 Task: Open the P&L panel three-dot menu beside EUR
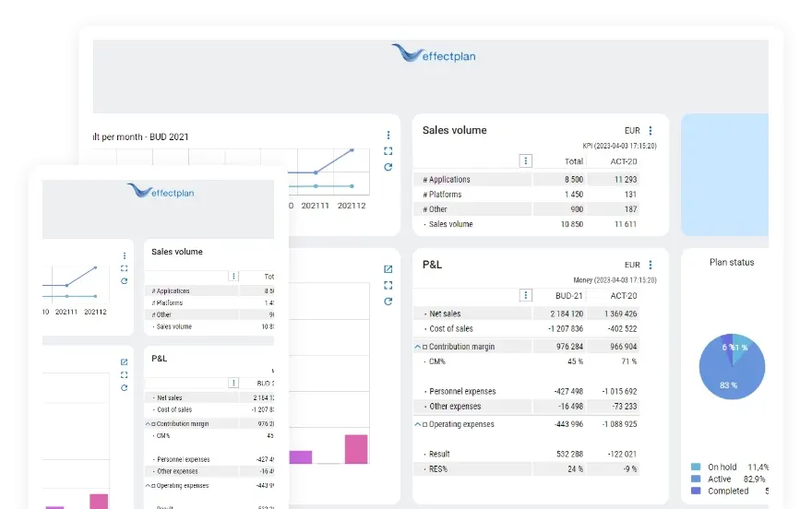[651, 265]
